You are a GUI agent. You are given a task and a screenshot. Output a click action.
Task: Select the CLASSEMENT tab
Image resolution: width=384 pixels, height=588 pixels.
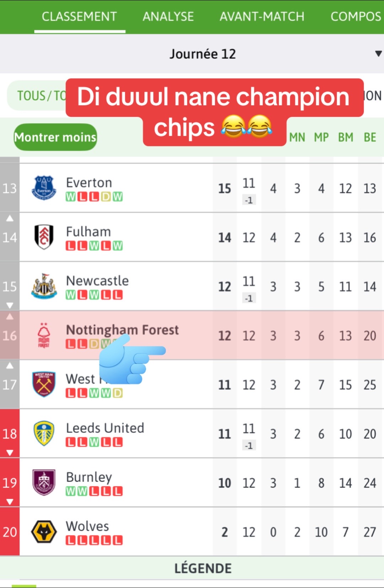pyautogui.click(x=79, y=16)
